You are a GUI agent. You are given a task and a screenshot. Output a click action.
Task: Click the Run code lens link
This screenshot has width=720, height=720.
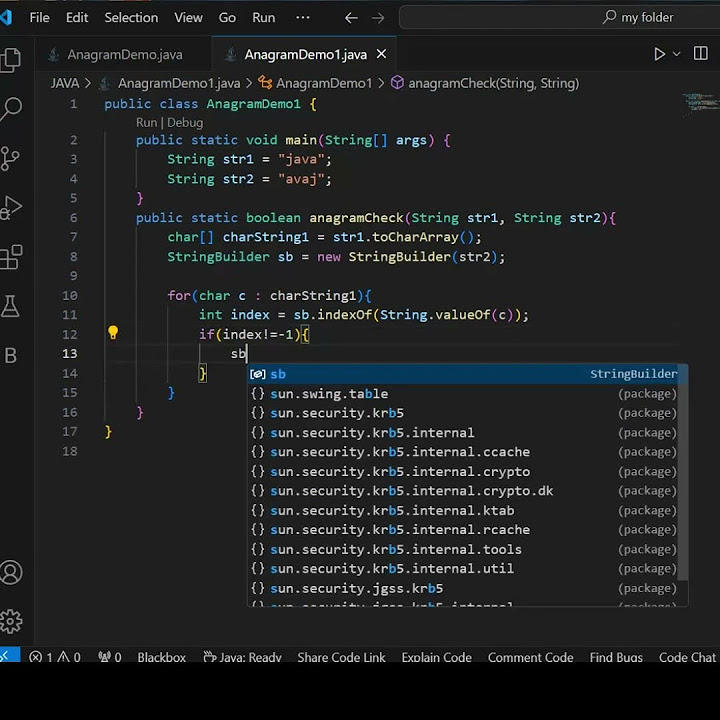146,123
